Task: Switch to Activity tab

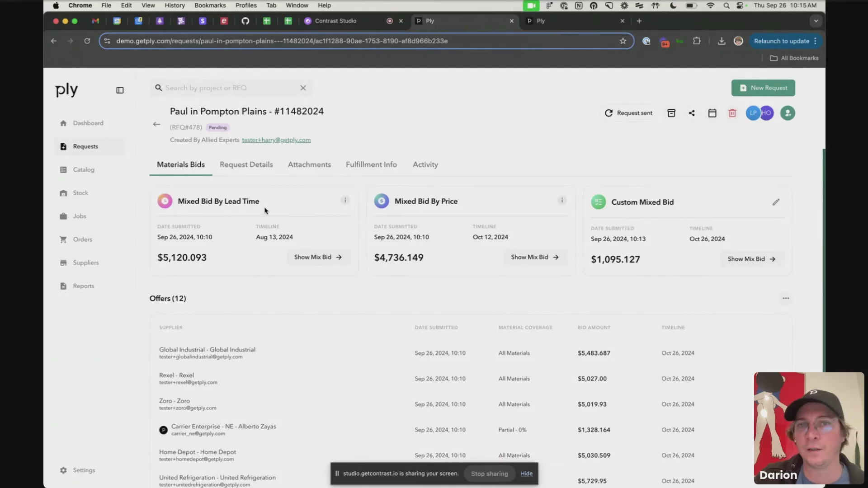Action: pyautogui.click(x=425, y=164)
